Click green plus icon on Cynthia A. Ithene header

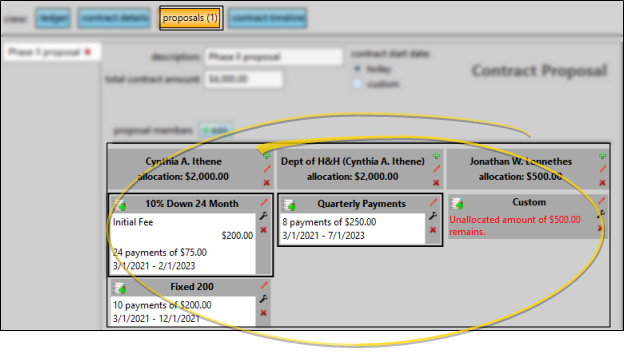(x=267, y=156)
